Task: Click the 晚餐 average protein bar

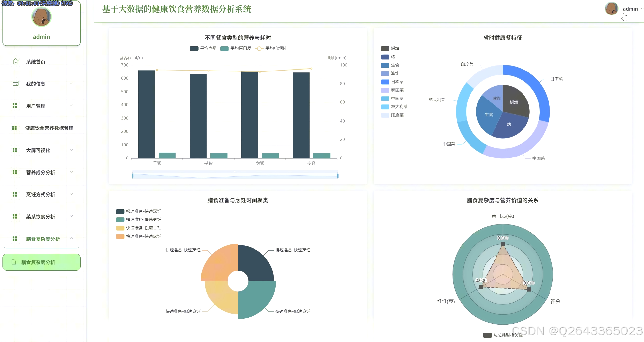Action: point(270,156)
